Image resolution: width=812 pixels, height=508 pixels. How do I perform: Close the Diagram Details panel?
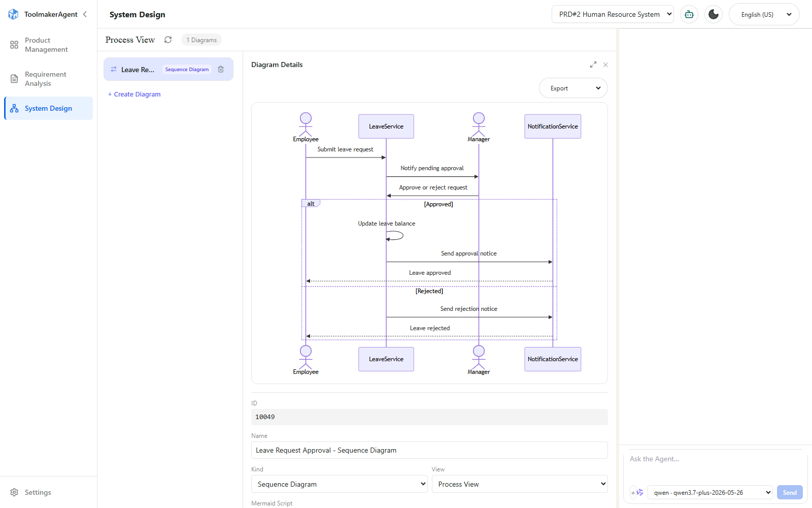[x=605, y=65]
